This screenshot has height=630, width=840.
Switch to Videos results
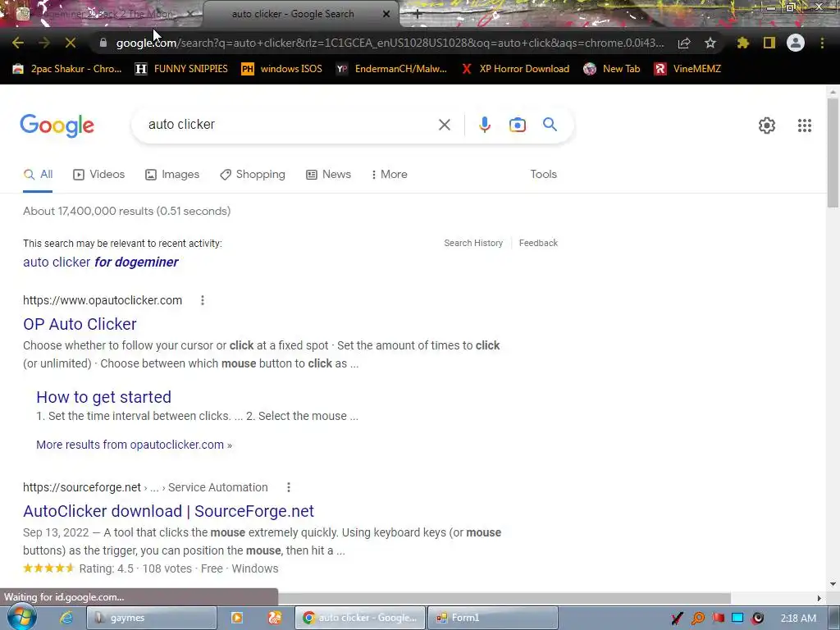[99, 175]
